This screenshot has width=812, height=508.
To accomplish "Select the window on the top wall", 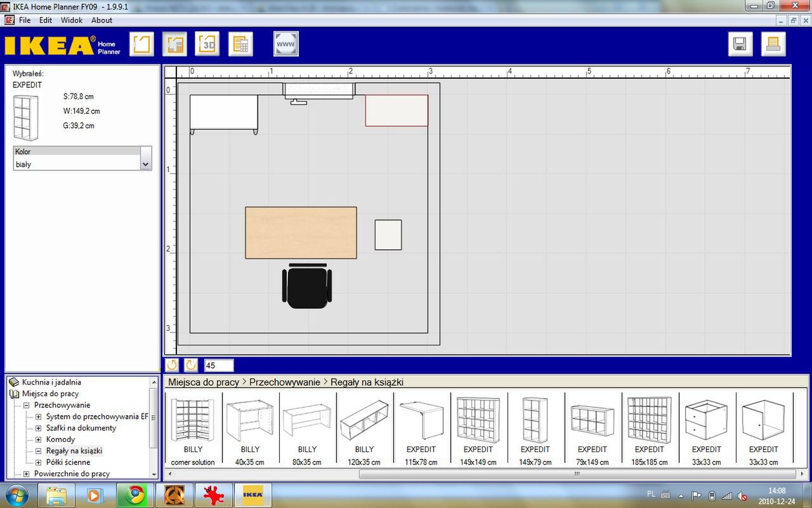I will click(319, 91).
